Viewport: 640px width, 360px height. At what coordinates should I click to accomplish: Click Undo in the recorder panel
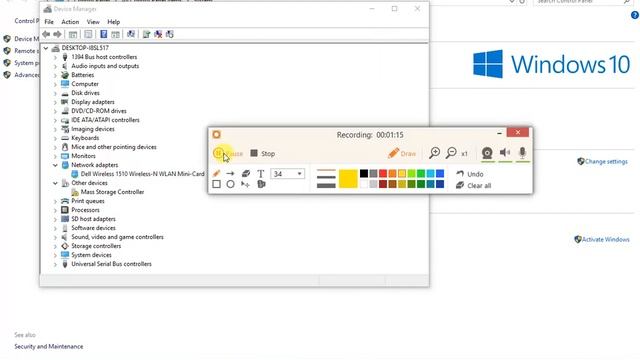[x=470, y=174]
